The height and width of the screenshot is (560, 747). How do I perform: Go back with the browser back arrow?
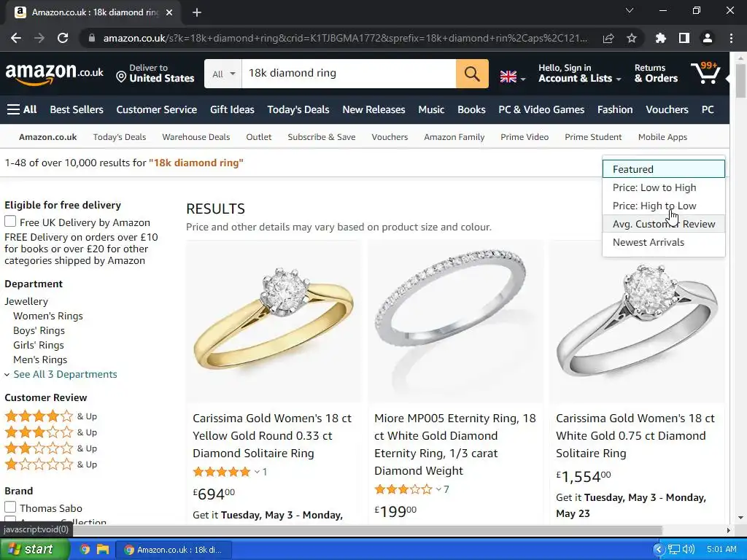(x=16, y=38)
